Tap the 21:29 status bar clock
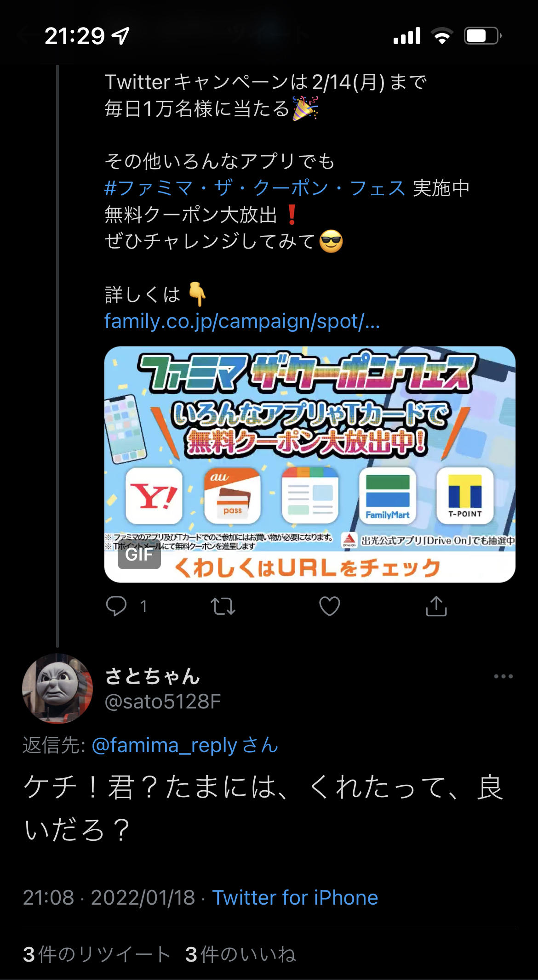This screenshot has width=538, height=980. pos(74,36)
